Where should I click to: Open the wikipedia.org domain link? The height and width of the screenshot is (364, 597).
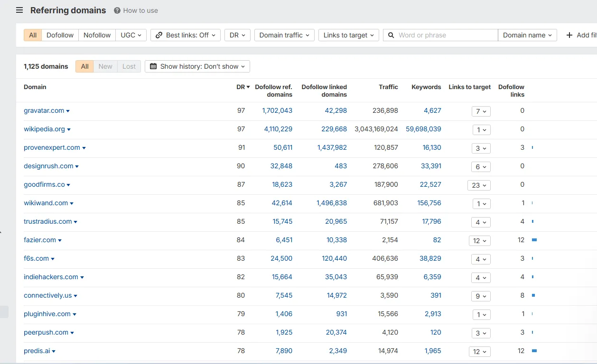44,129
